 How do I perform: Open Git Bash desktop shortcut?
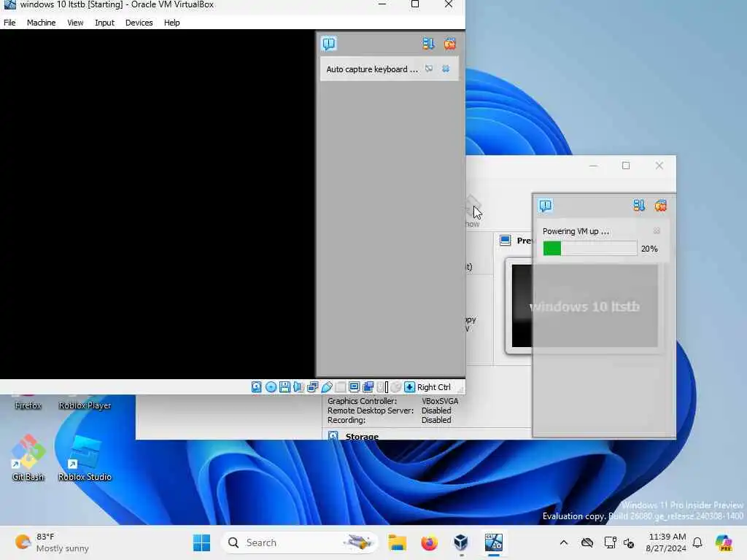[x=28, y=458]
